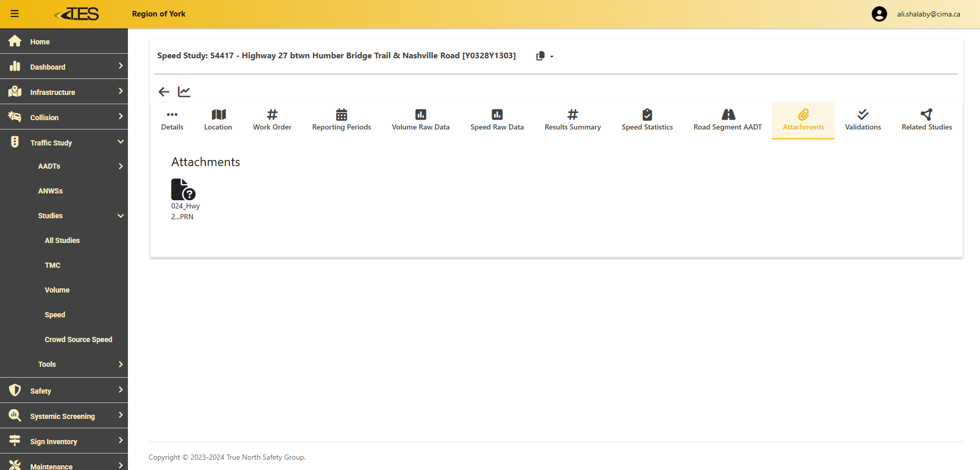The width and height of the screenshot is (980, 470).
Task: Expand the Safety sidebar menu
Action: (x=64, y=391)
